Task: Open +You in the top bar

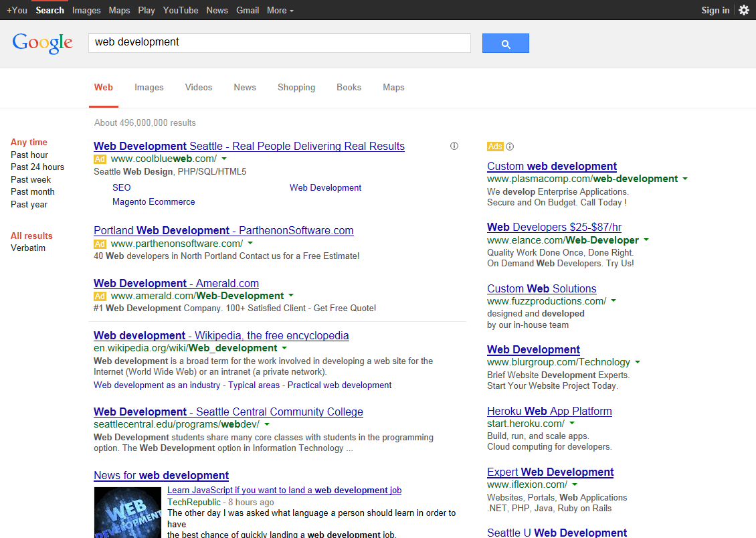Action: [x=17, y=10]
